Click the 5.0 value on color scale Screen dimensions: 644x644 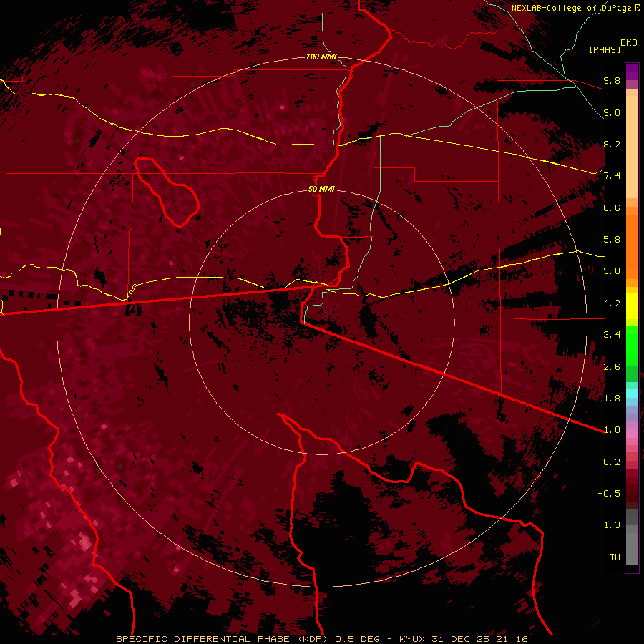pyautogui.click(x=612, y=271)
